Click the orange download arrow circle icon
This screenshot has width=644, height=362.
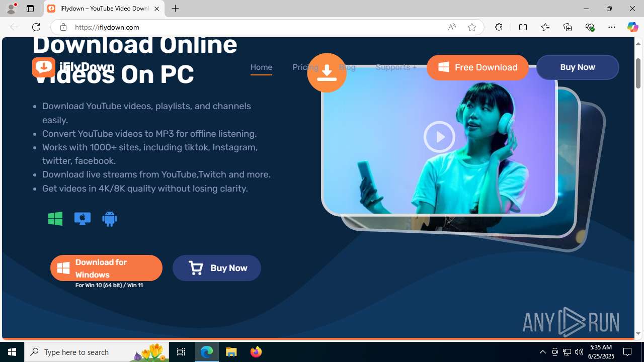[327, 72]
